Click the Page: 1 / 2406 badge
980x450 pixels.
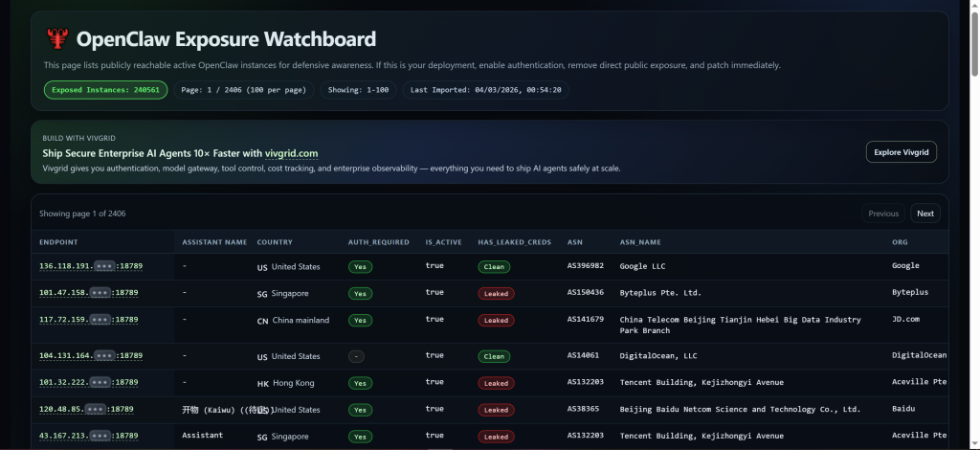pos(244,90)
